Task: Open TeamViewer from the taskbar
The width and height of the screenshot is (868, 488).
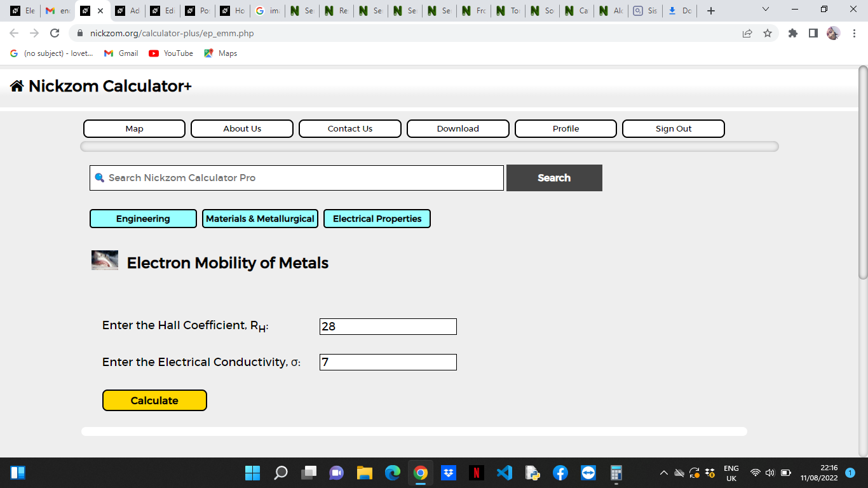Action: (x=588, y=473)
